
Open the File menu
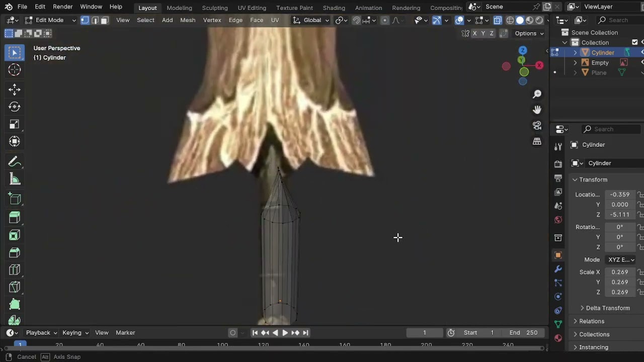22,7
